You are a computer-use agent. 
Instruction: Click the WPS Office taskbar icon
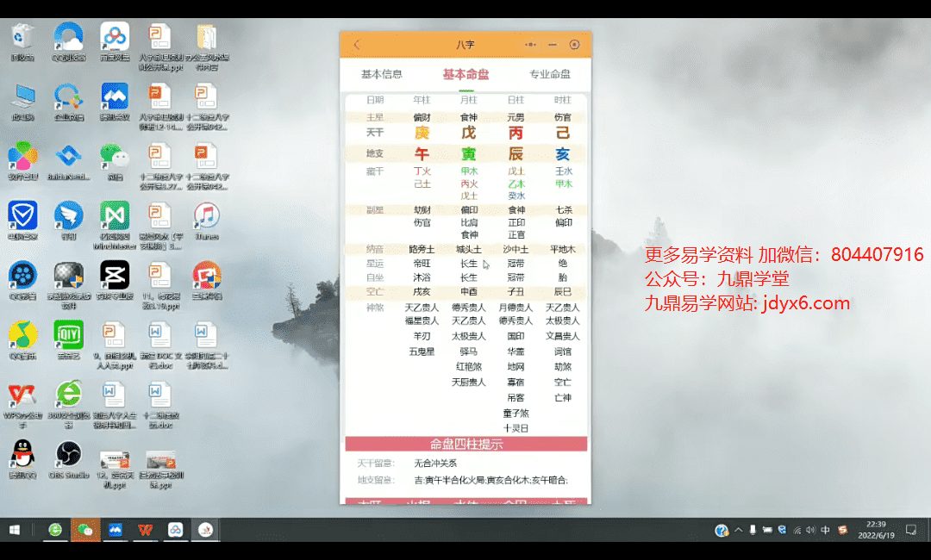[x=145, y=530]
